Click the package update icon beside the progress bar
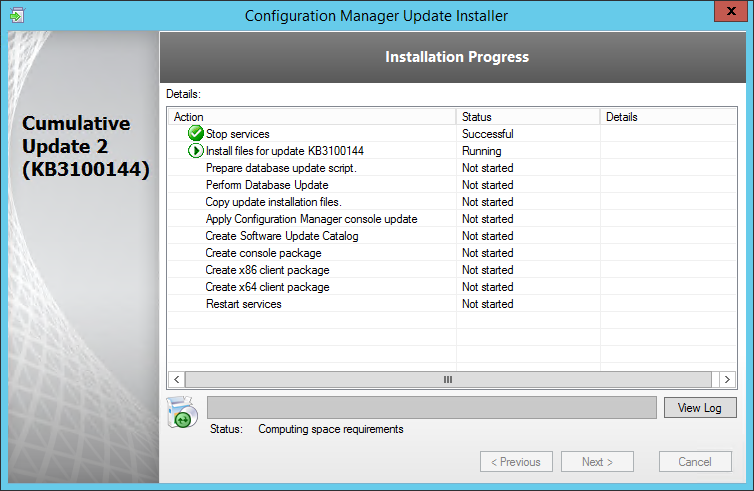Screen dimensions: 754x491 coord(182,412)
